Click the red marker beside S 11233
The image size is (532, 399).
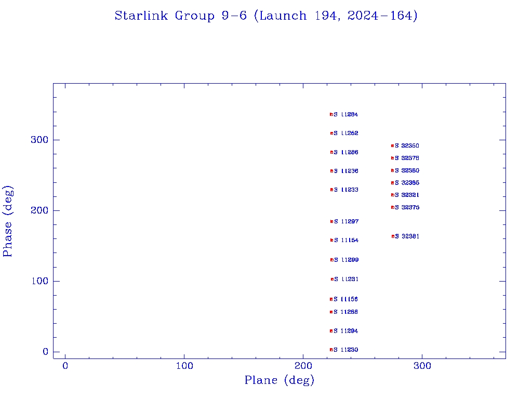tap(332, 190)
